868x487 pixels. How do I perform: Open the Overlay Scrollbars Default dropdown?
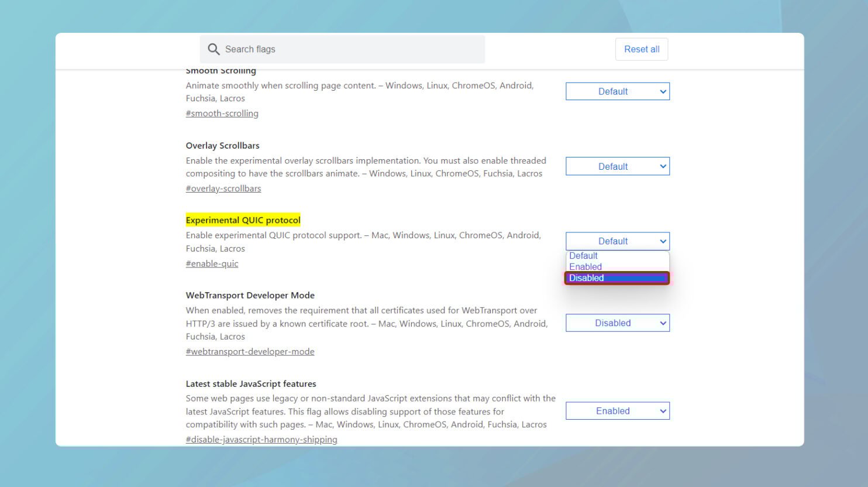(617, 166)
